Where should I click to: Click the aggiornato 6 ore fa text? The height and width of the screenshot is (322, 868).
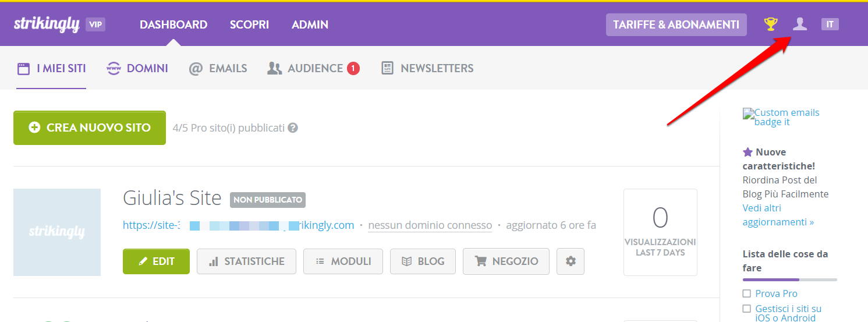(x=551, y=225)
